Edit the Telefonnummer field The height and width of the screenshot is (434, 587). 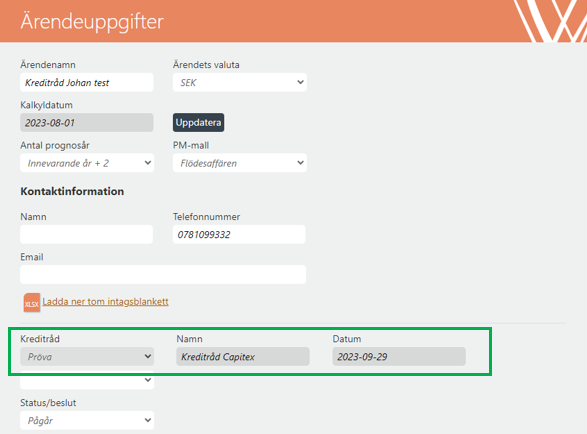click(239, 234)
